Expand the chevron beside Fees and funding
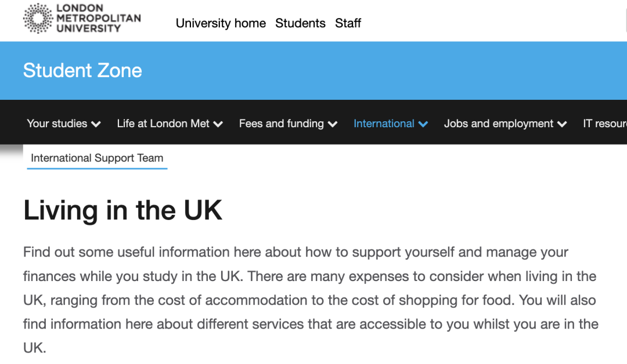 333,124
